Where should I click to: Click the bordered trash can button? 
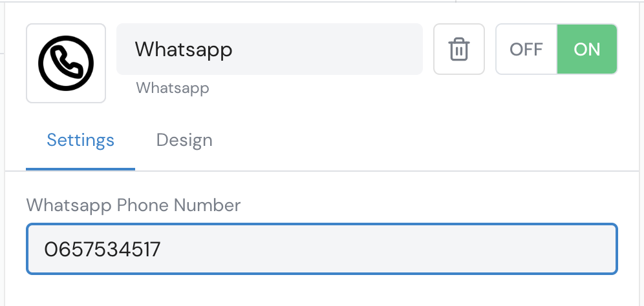[459, 49]
